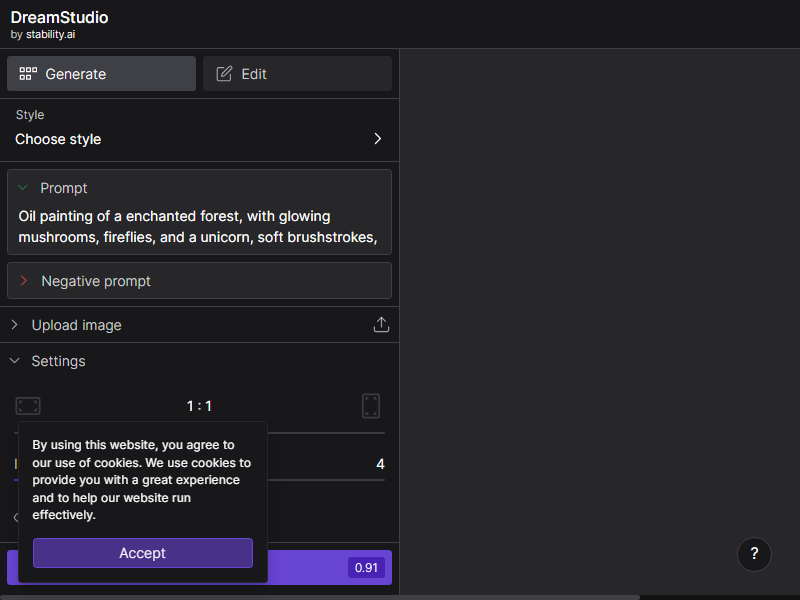
Task: Open the Choose style selector
Action: (199, 139)
